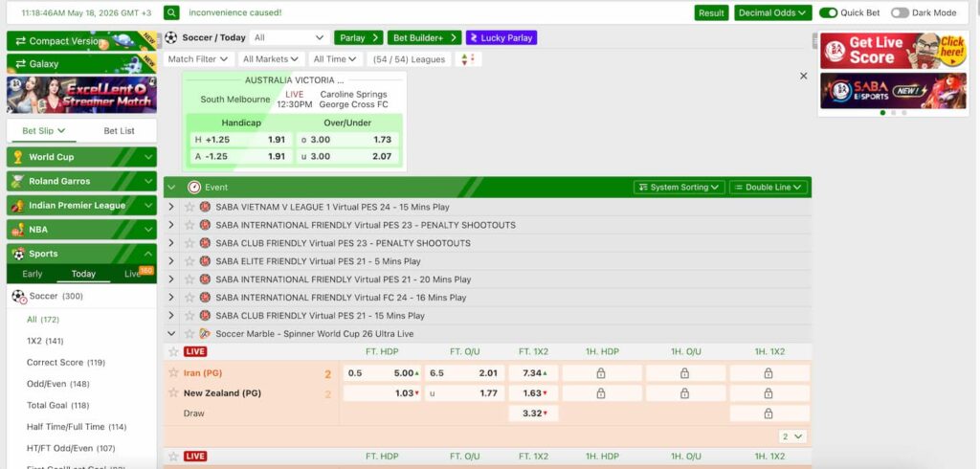This screenshot has height=469, width=980.
Task: Toggle Dark Mode switch
Action: click(x=900, y=12)
